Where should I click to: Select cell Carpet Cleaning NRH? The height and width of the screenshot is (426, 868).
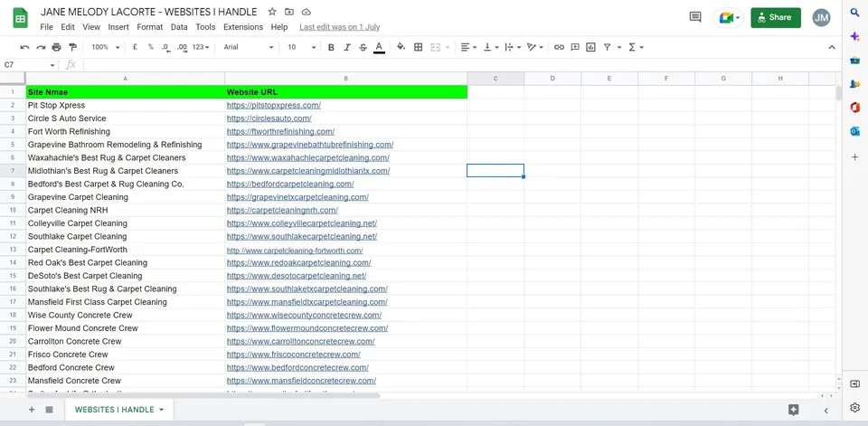(x=125, y=211)
